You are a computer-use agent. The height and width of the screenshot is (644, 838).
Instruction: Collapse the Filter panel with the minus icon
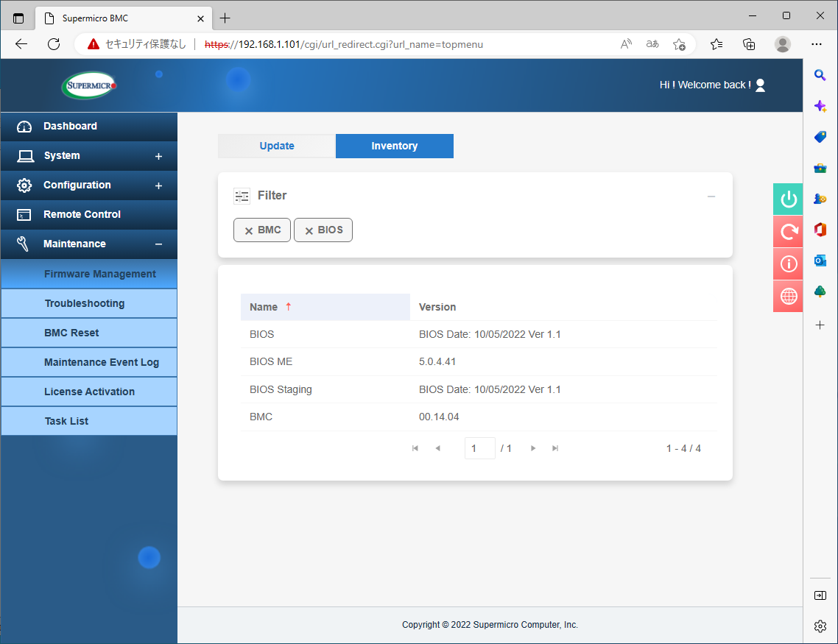711,197
